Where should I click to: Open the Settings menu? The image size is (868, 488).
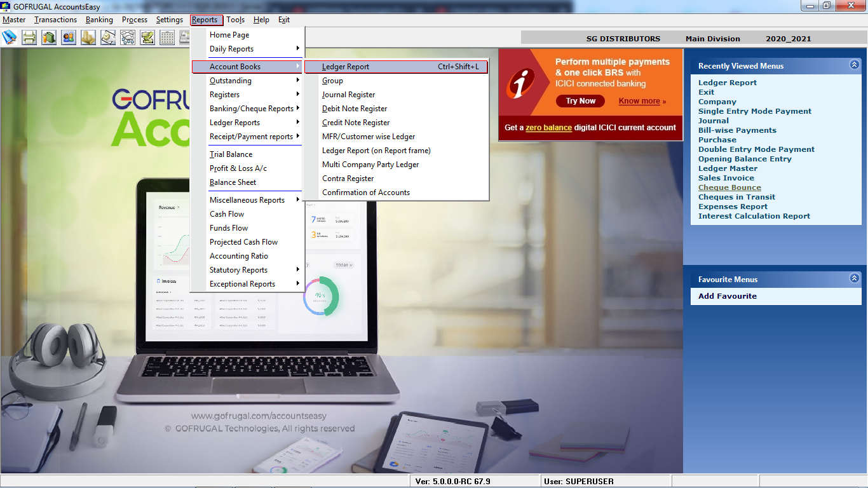coord(170,20)
